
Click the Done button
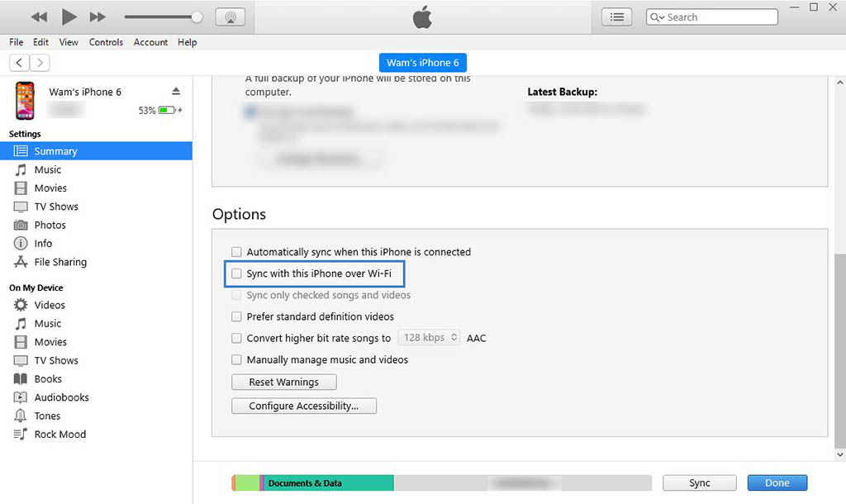[x=777, y=483]
